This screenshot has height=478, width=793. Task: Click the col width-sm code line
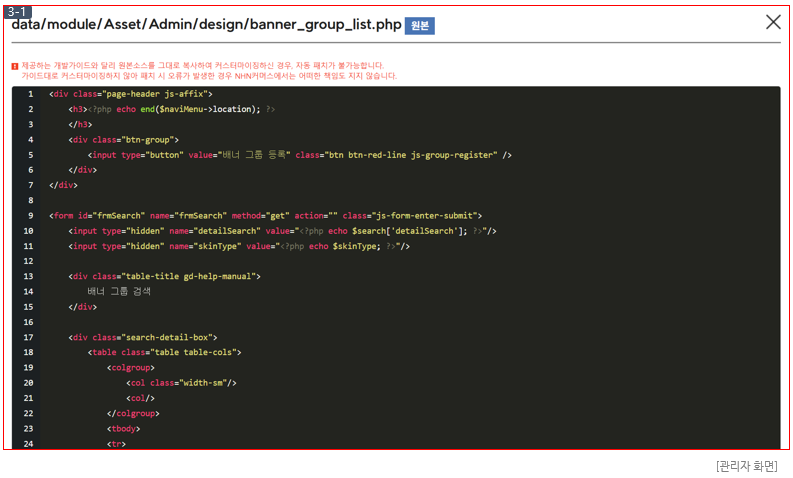click(x=181, y=383)
